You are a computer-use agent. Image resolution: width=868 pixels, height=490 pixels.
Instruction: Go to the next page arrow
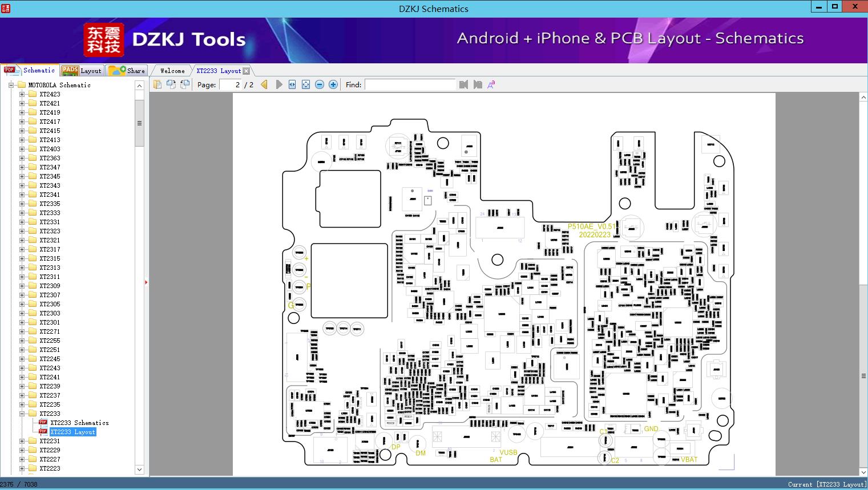[278, 84]
